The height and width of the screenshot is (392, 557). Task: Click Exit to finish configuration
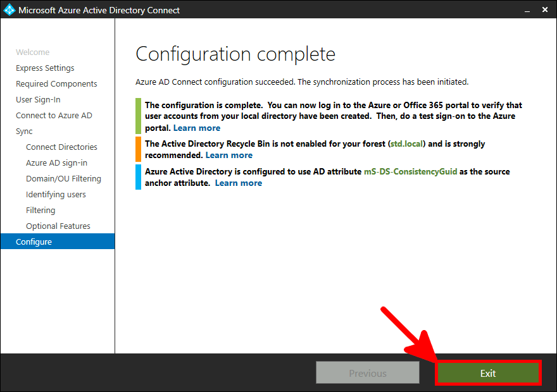(487, 372)
